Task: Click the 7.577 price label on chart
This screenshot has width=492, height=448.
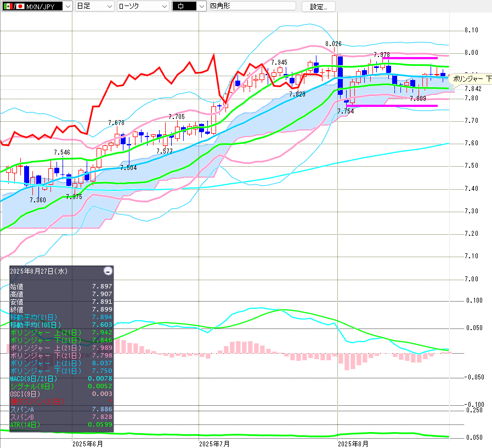Action: [x=165, y=151]
